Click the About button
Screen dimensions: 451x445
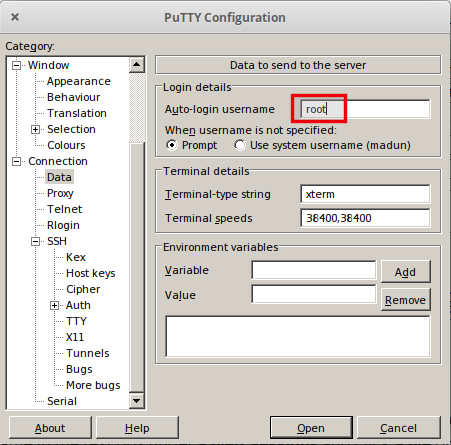coord(50,427)
